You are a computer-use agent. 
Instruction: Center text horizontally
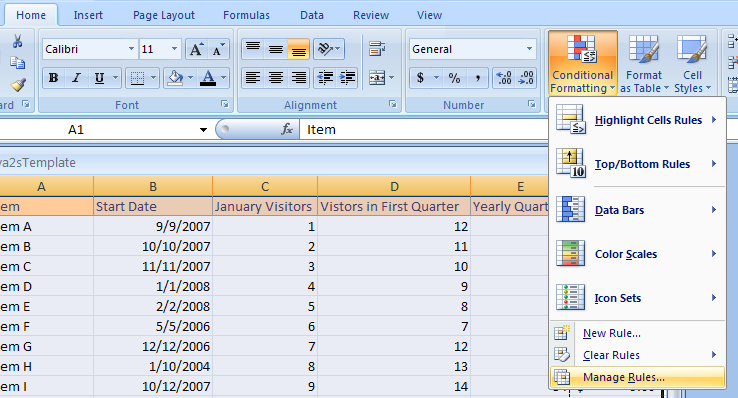276,78
